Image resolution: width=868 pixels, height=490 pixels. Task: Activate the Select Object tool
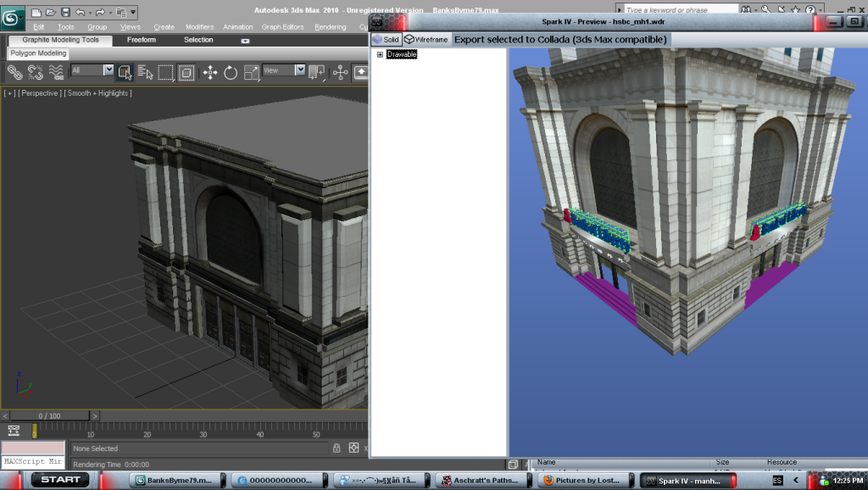click(125, 73)
